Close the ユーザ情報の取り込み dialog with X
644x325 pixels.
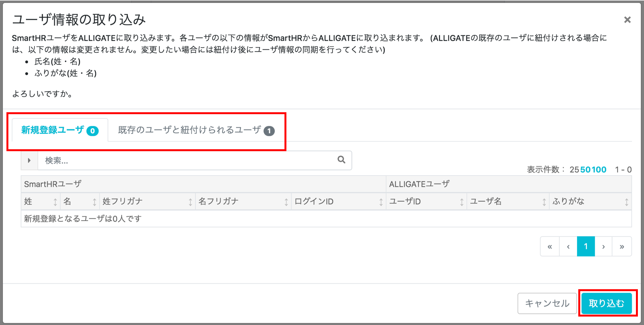coord(627,20)
